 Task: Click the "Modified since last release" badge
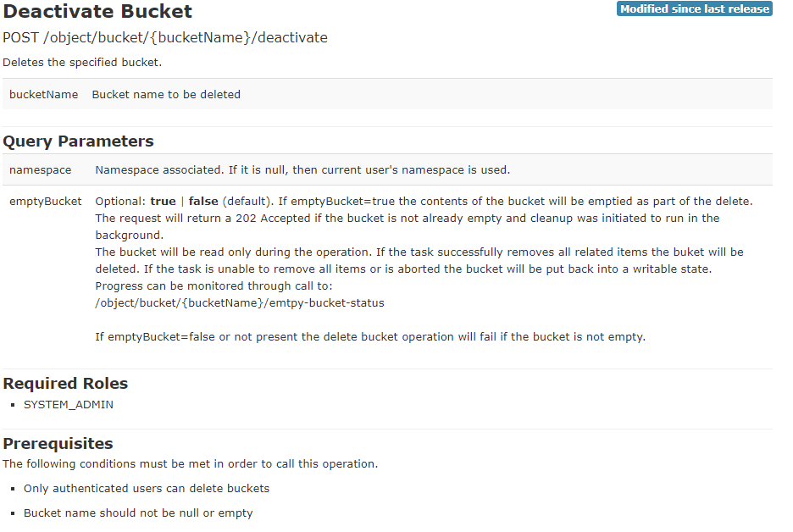click(x=694, y=9)
